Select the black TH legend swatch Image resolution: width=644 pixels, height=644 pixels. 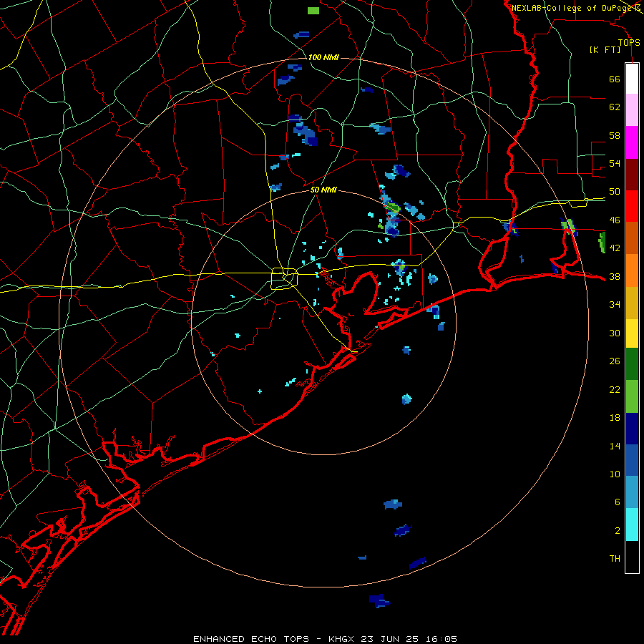pyautogui.click(x=632, y=557)
